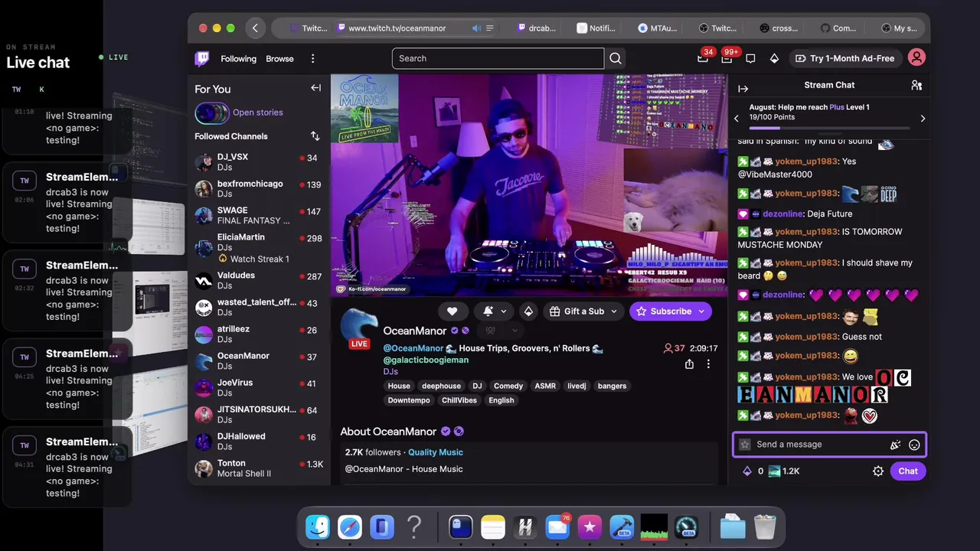Screen dimensions: 980x551
Task: Select the deephouse tag
Action: (441, 386)
